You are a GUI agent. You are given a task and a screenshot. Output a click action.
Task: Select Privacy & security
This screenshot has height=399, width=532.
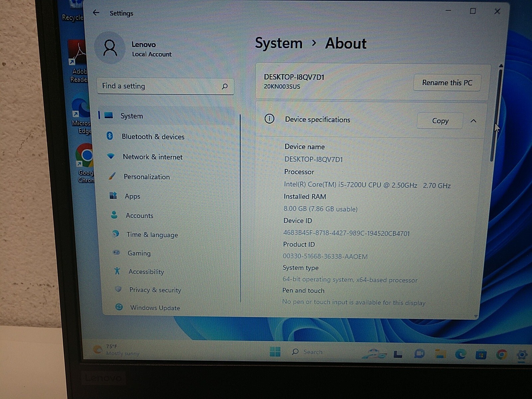click(155, 290)
